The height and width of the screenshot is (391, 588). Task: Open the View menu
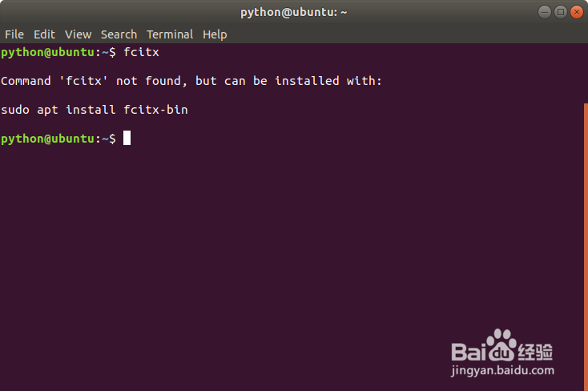pos(78,34)
